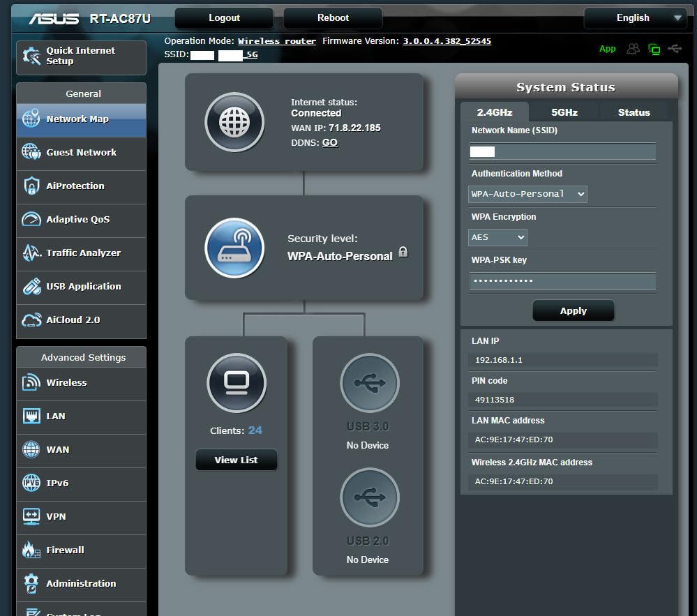The width and height of the screenshot is (697, 616).
Task: Open Quick Internet Setup wizard
Action: [81, 57]
